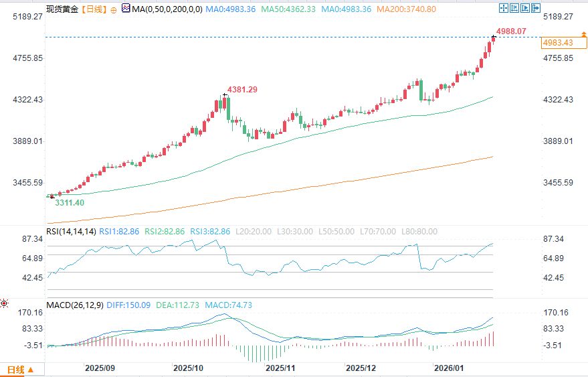Click the first MA0:4983.36 value
The height and width of the screenshot is (377, 588).
pyautogui.click(x=231, y=9)
